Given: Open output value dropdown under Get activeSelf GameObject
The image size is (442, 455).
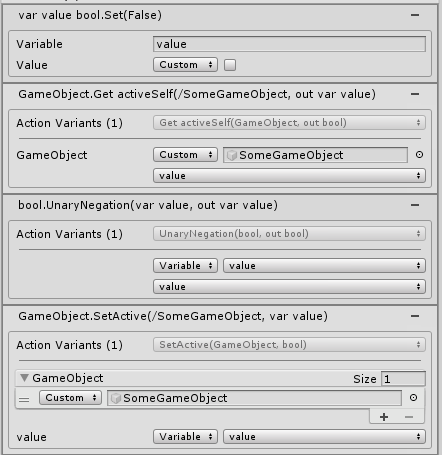Looking at the screenshot, I should pos(289,176).
